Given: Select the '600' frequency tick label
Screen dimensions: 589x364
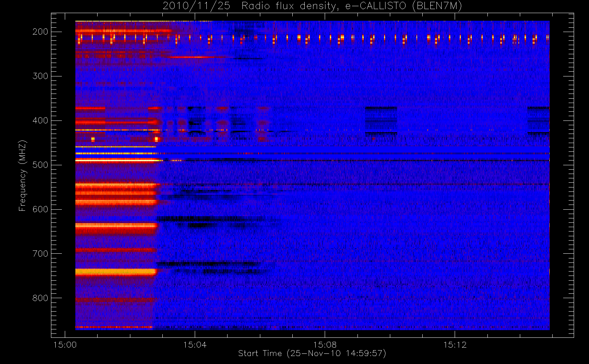Looking at the screenshot, I should coord(40,209).
